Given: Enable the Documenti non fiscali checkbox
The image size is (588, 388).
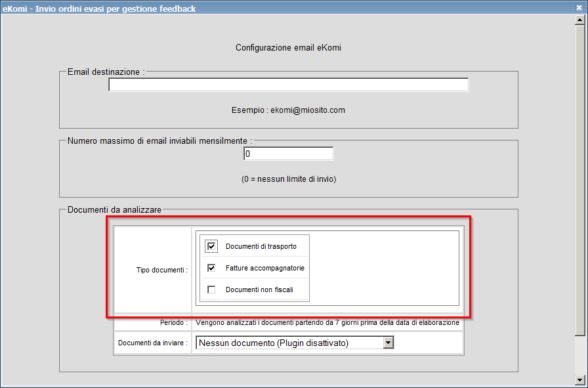Looking at the screenshot, I should [x=211, y=290].
